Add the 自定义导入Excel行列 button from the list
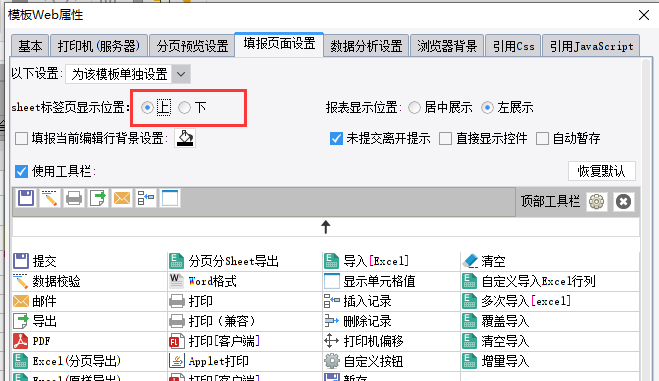 [x=529, y=281]
